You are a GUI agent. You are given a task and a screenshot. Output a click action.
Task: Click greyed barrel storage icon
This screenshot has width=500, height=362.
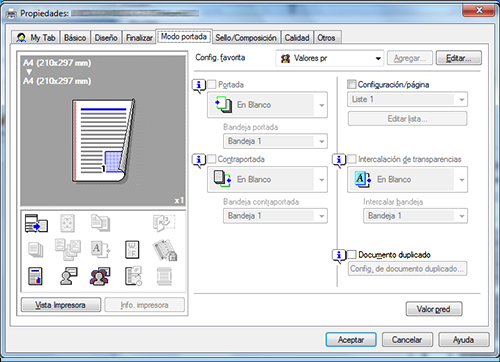pyautogui.click(x=164, y=276)
